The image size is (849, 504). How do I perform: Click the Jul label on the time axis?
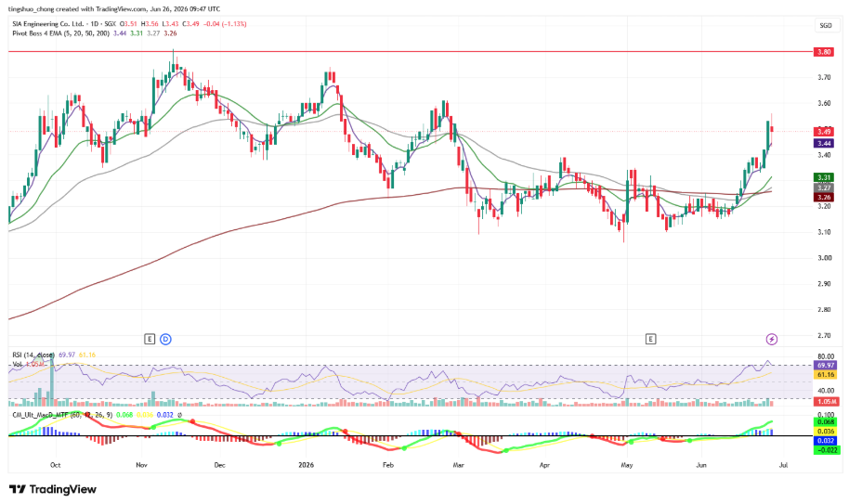(x=783, y=465)
